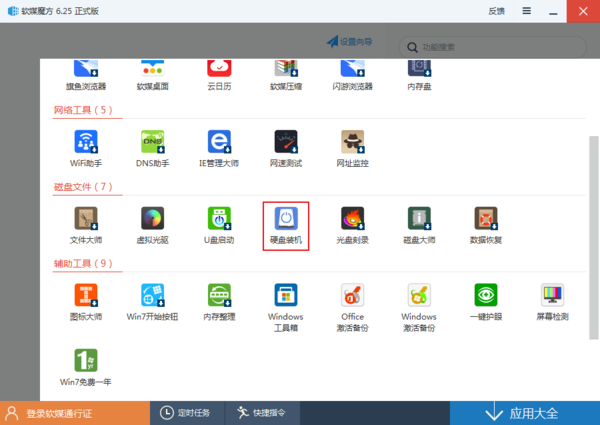Open 虚拟光驱 virtual drive
Viewport: 600px width, 425px height.
point(153,223)
